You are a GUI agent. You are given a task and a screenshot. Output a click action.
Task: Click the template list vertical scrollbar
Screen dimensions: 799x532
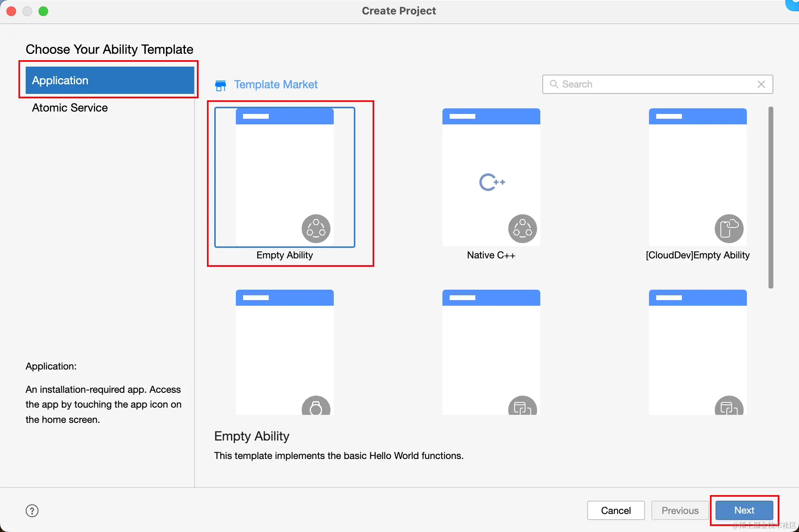click(x=771, y=197)
